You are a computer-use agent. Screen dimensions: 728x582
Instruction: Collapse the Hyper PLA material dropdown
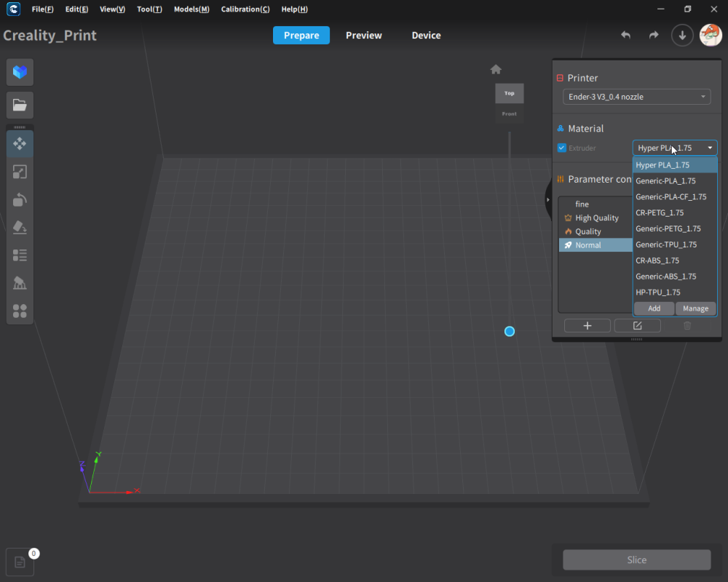click(x=674, y=148)
